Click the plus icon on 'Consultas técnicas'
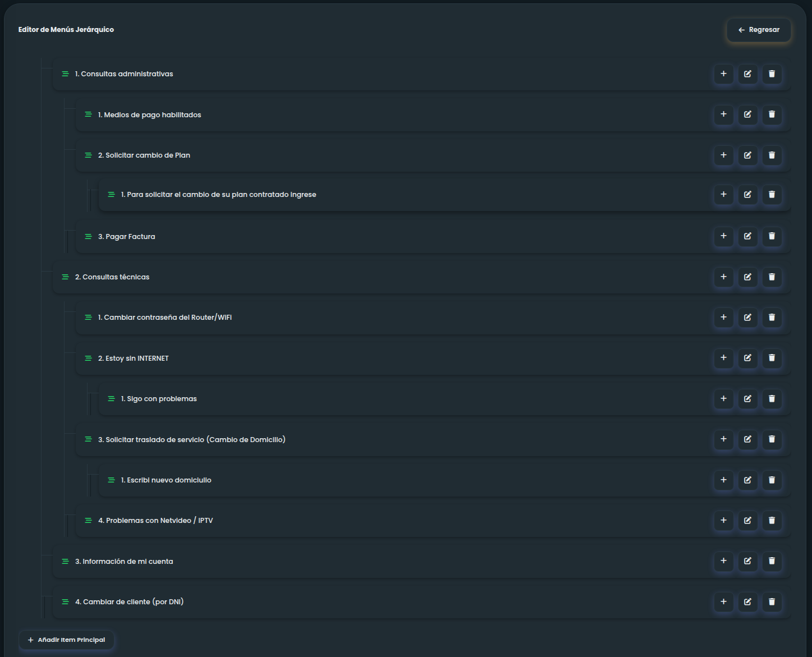 (723, 277)
